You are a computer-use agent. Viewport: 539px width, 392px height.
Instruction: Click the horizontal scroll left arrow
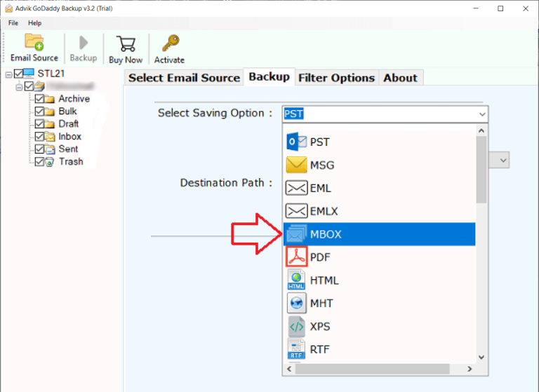(289, 369)
